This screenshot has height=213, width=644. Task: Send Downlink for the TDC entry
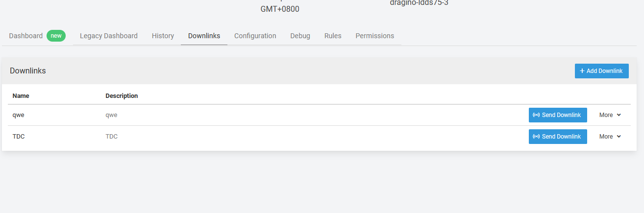point(558,137)
